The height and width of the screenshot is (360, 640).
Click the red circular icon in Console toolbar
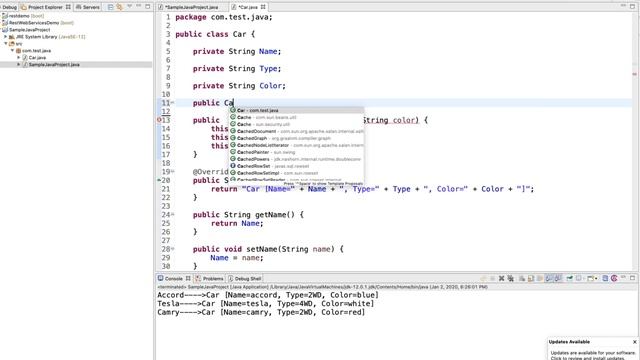[614, 278]
